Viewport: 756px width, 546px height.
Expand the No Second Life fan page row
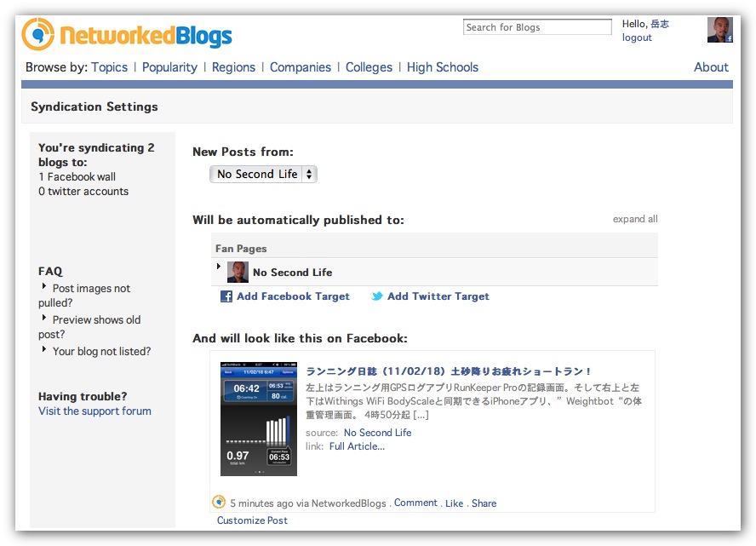click(219, 267)
